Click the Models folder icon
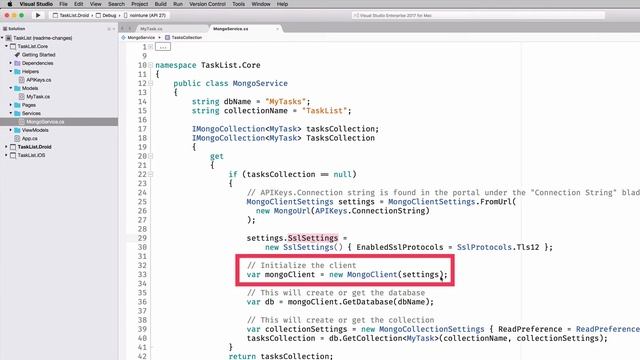The image size is (640, 360). pyautogui.click(x=17, y=88)
